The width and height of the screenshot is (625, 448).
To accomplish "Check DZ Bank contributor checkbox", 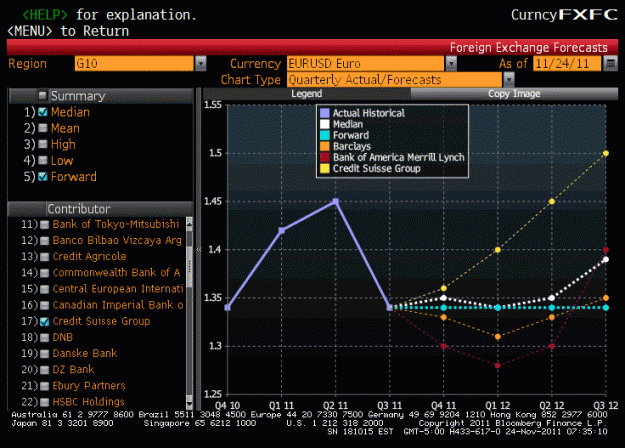I will pyautogui.click(x=45, y=370).
